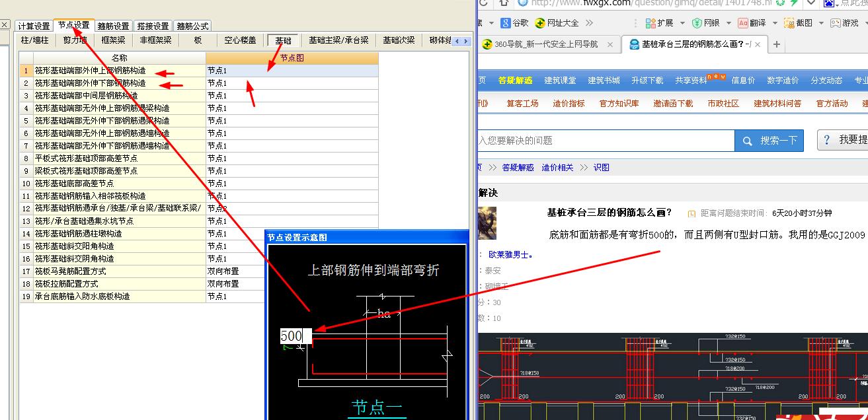The image size is (868, 420).
Task: Select row 筏形基础钢筋遇柱墩构造
Action: click(120, 234)
